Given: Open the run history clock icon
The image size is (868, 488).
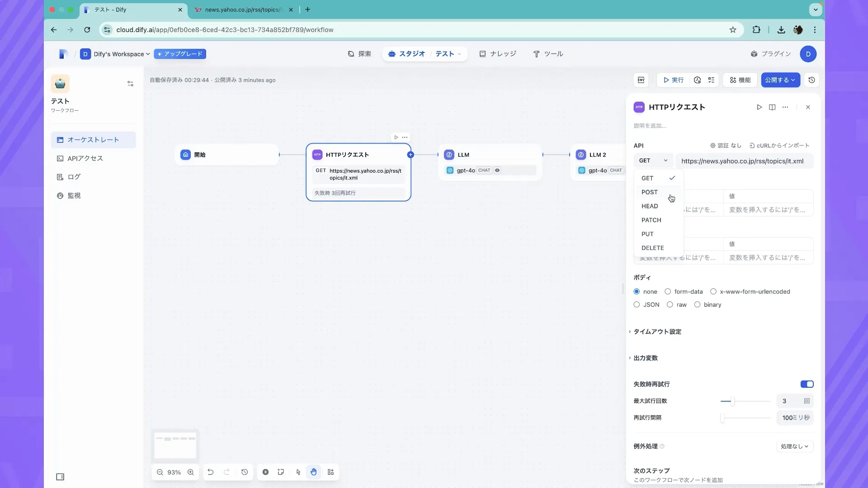Looking at the screenshot, I should click(x=697, y=80).
